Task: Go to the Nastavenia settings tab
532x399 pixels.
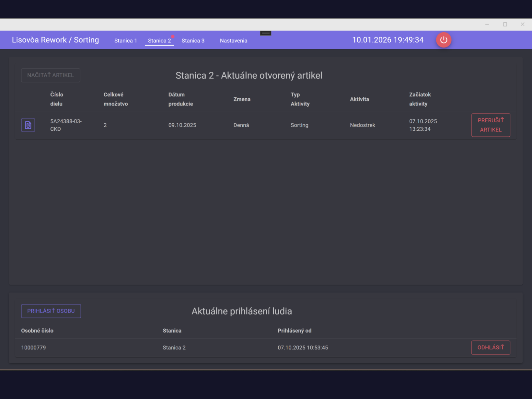Action: [x=233, y=41]
